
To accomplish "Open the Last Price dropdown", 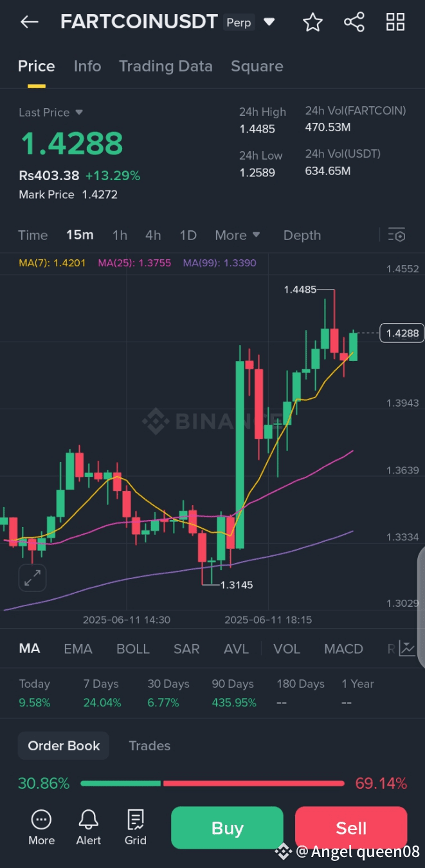I will tap(51, 112).
